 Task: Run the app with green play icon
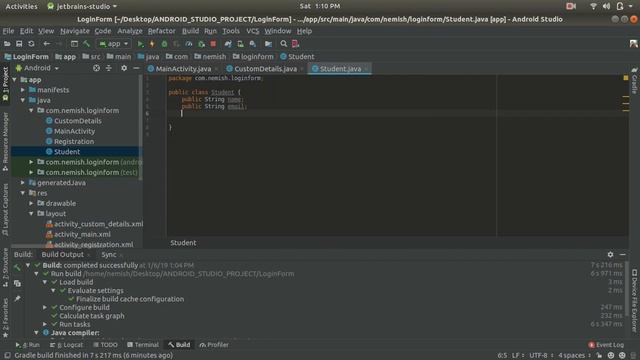point(140,44)
